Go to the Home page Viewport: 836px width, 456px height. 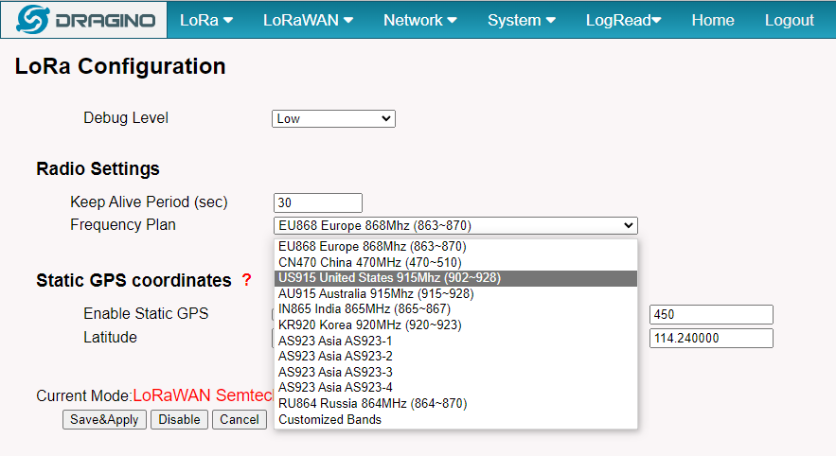pyautogui.click(x=713, y=20)
